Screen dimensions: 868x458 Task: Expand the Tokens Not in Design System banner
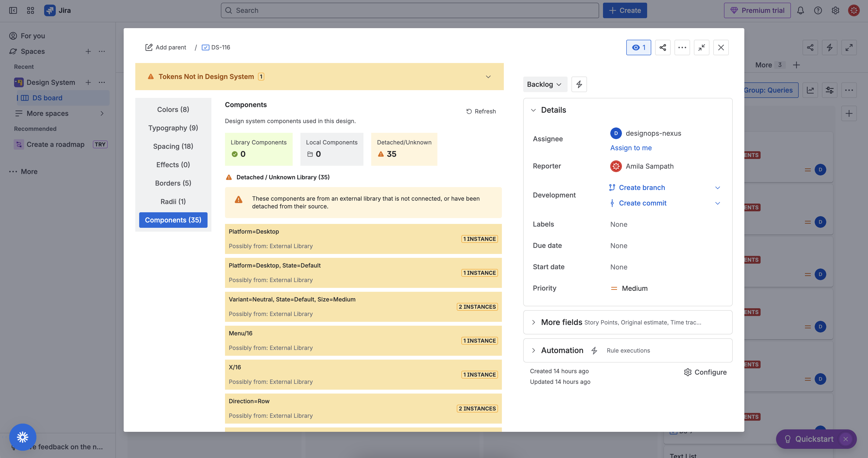click(488, 77)
